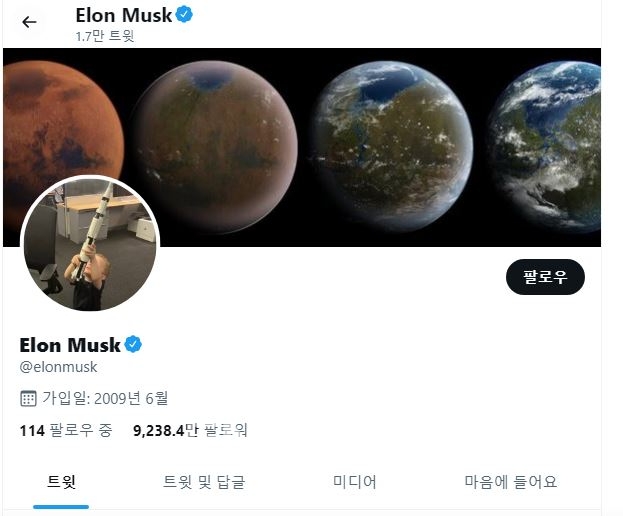Open Elon Musk's profile picture
This screenshot has height=516, width=623.
pyautogui.click(x=90, y=244)
